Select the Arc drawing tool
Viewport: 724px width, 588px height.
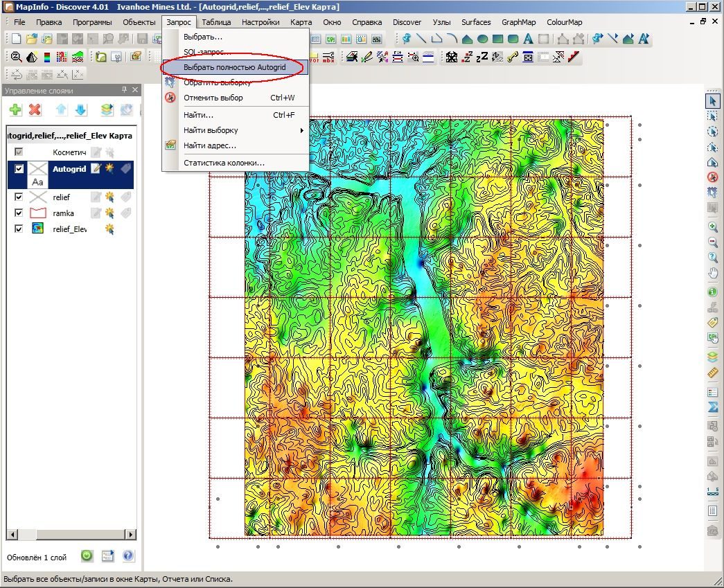click(452, 39)
